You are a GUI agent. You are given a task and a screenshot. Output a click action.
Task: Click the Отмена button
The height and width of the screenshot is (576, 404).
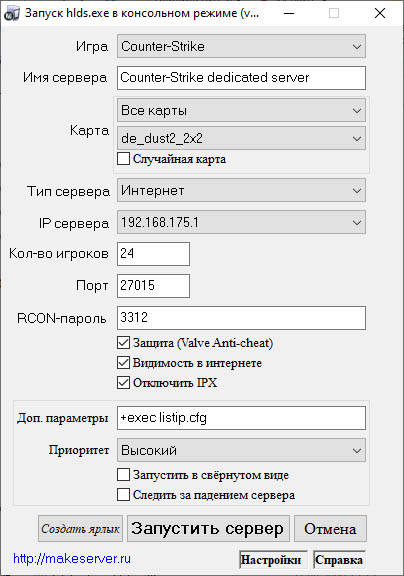click(330, 529)
